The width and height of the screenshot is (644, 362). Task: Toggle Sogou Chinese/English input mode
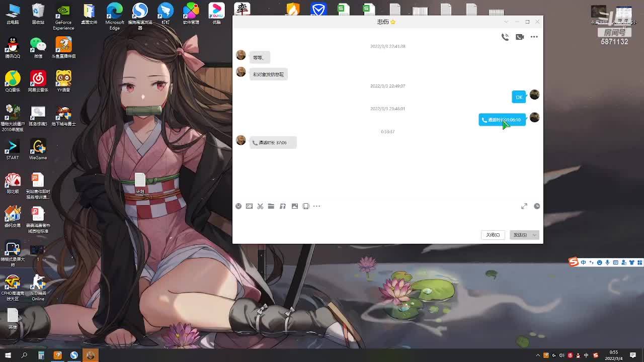[x=583, y=262]
